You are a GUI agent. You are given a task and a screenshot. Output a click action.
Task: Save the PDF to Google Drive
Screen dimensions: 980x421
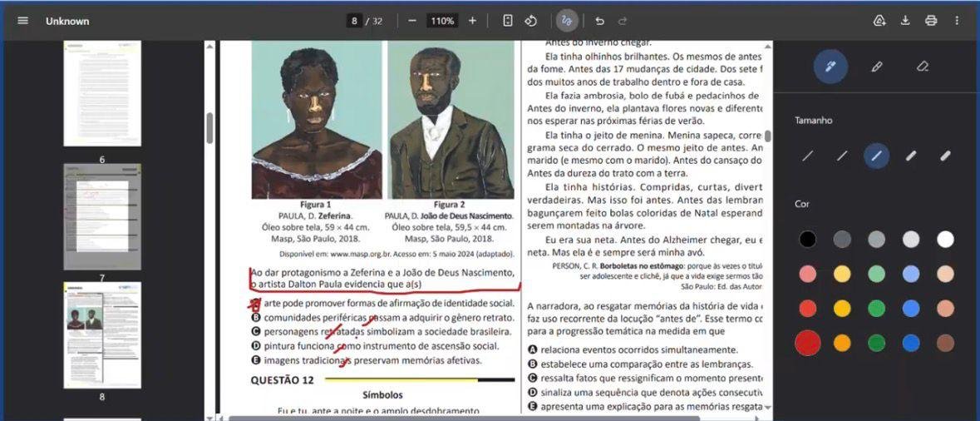(x=879, y=21)
